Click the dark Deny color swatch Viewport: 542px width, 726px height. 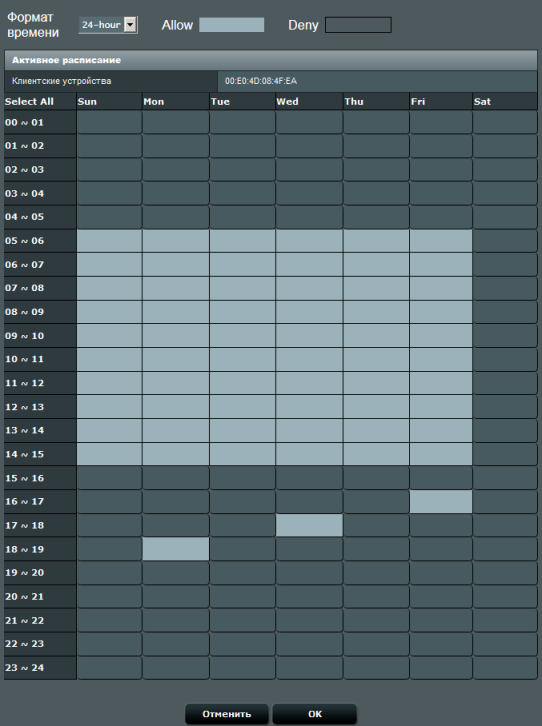[358, 25]
